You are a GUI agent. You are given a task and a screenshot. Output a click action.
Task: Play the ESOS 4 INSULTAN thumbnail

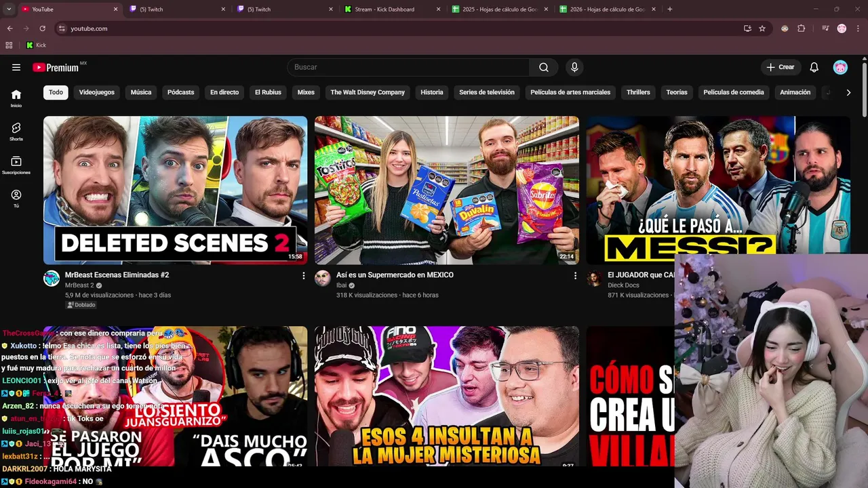pyautogui.click(x=447, y=396)
